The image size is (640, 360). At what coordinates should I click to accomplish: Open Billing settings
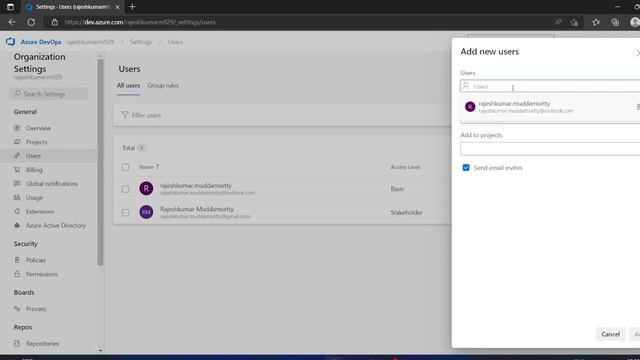[34, 170]
